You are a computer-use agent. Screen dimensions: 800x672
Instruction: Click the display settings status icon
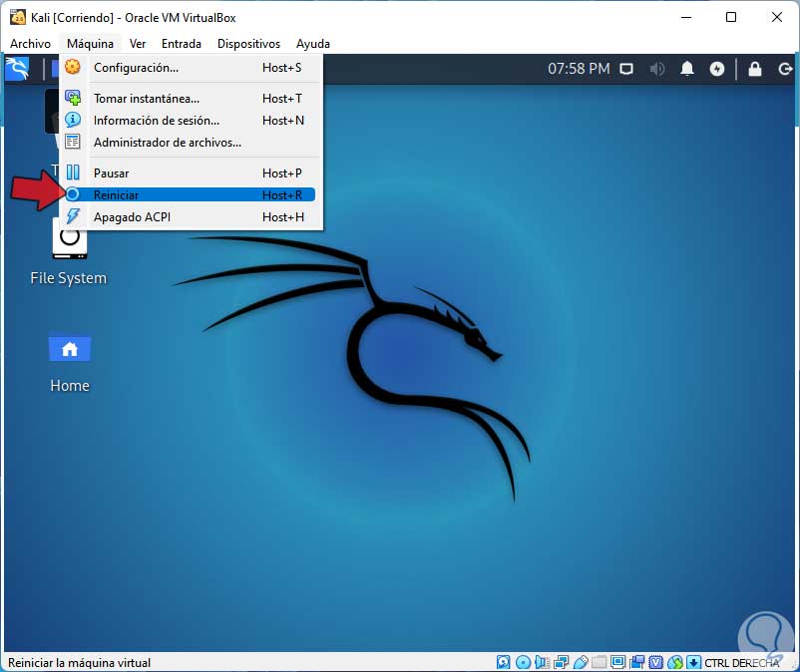tap(617, 662)
